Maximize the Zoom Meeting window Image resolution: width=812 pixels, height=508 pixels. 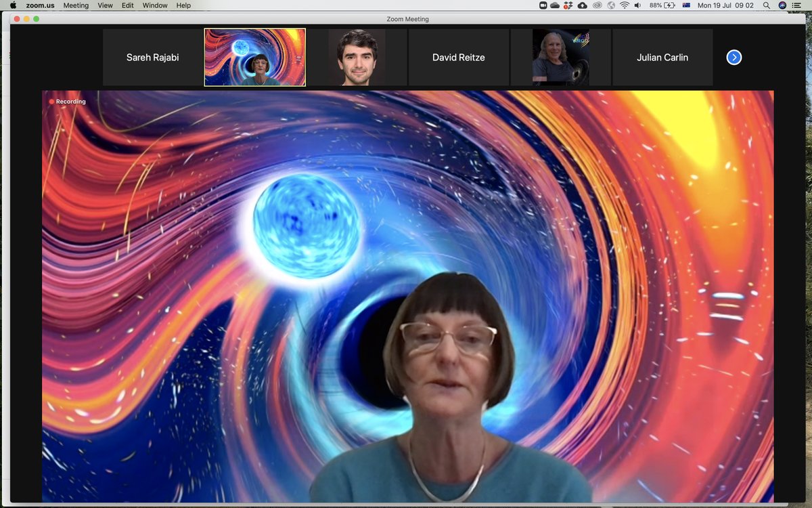[x=37, y=19]
